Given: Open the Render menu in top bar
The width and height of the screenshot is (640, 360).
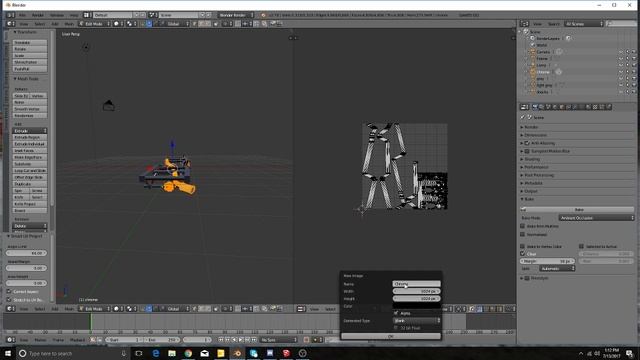Looking at the screenshot, I should [x=38, y=15].
